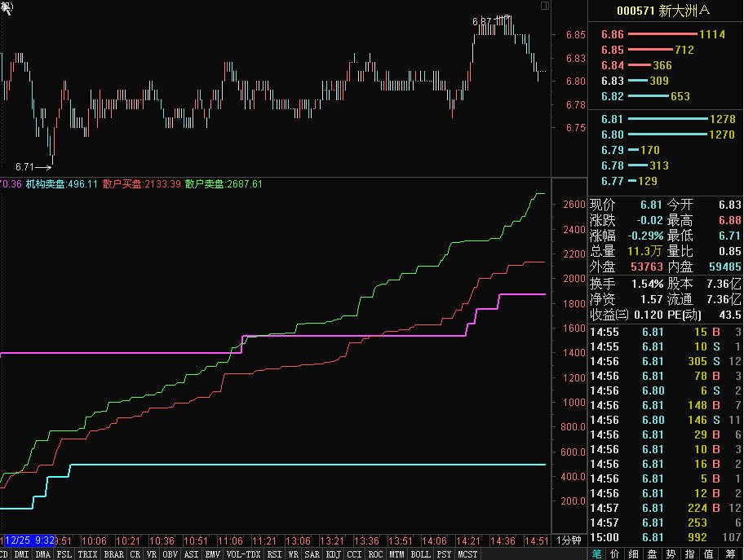This screenshot has width=744, height=560.
Task: Switch to the 价 price tab
Action: (614, 553)
